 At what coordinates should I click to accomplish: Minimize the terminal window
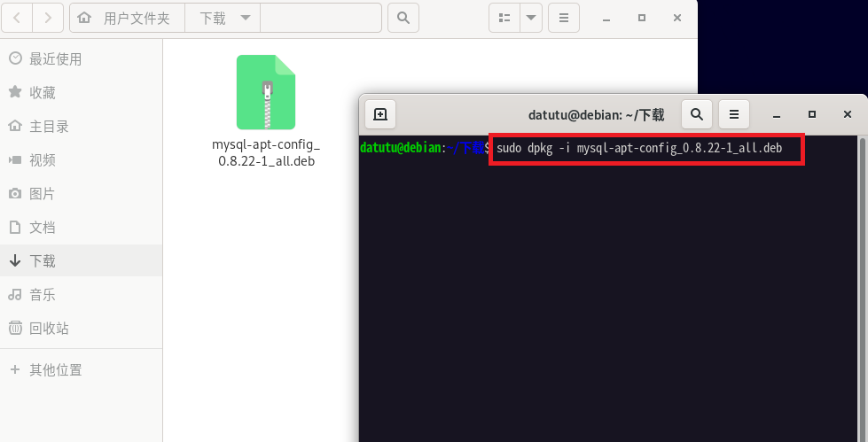(777, 115)
